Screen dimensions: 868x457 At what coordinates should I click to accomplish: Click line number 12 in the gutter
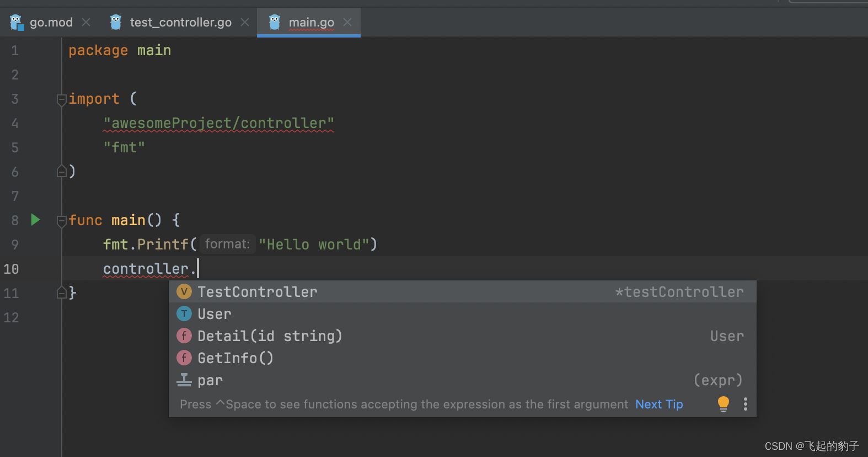[x=11, y=317]
